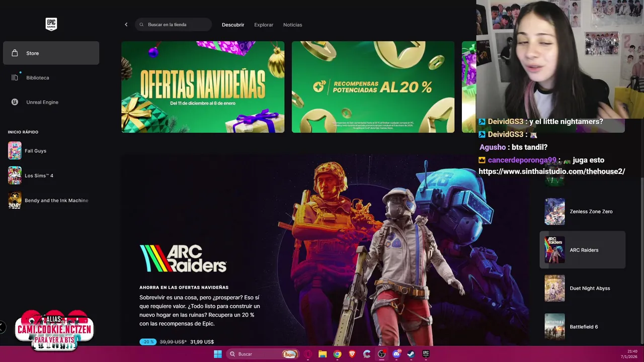
Task: Switch to the Explorar tab
Action: 264,25
